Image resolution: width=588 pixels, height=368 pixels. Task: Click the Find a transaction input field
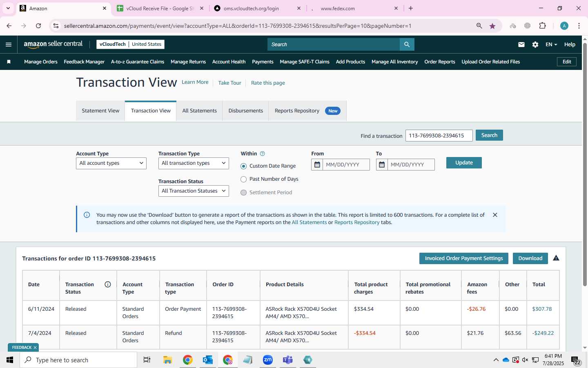coord(439,135)
